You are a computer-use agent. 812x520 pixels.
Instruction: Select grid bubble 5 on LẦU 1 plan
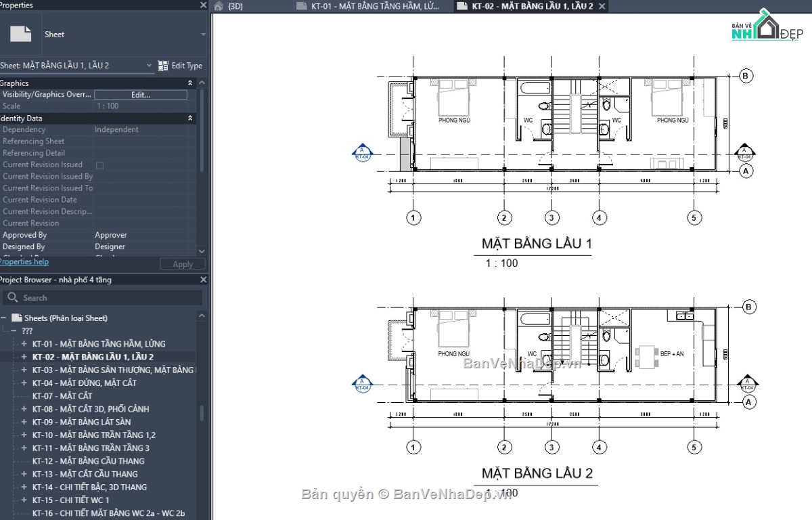coord(694,217)
